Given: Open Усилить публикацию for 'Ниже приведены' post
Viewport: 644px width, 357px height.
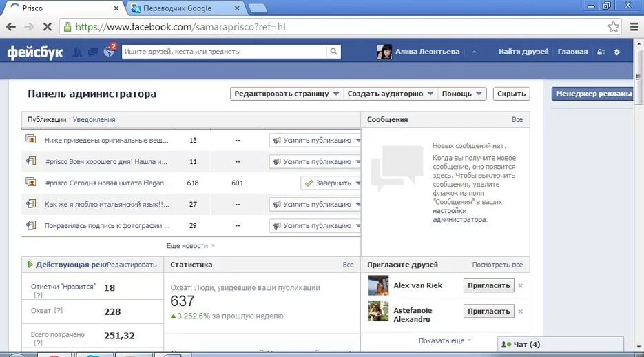Looking at the screenshot, I should [315, 140].
